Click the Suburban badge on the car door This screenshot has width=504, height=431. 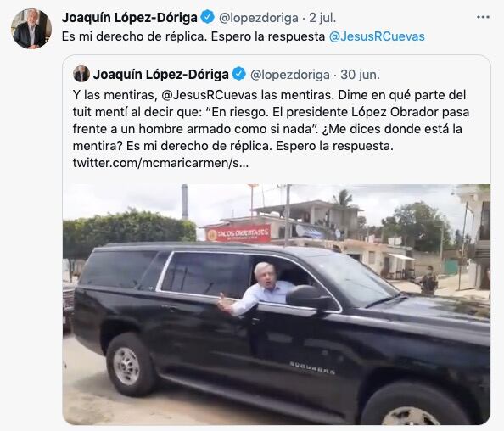311,367
